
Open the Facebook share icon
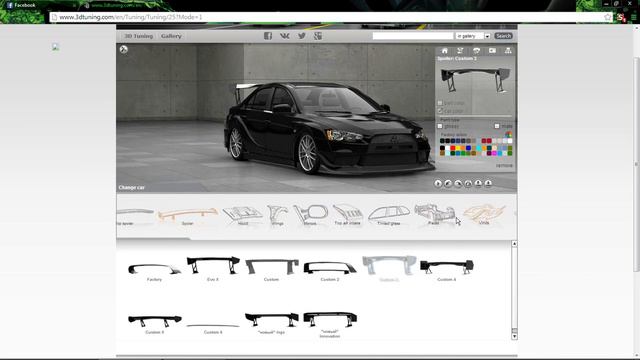268,36
